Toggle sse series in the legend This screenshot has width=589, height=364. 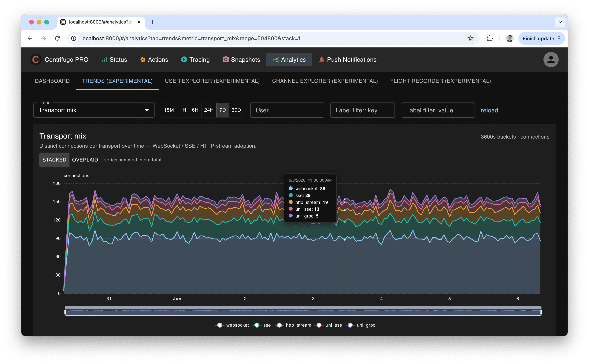click(261, 325)
